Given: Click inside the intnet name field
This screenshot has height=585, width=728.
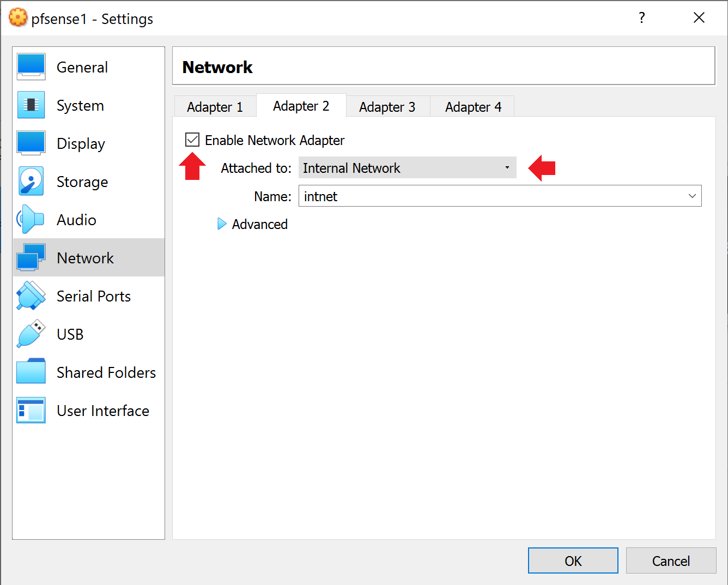Looking at the screenshot, I should pos(490,196).
